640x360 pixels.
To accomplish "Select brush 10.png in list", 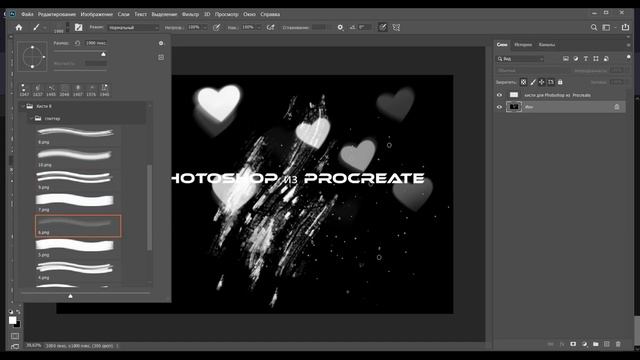I will click(78, 158).
